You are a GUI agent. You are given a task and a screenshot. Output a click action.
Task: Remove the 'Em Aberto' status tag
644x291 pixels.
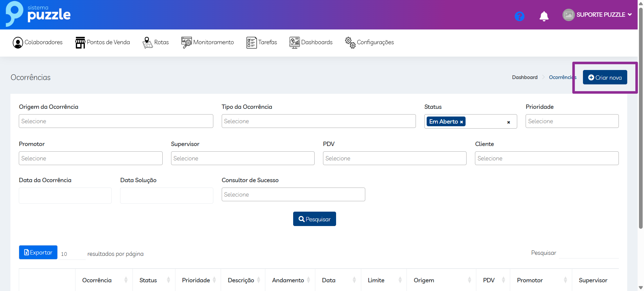462,122
